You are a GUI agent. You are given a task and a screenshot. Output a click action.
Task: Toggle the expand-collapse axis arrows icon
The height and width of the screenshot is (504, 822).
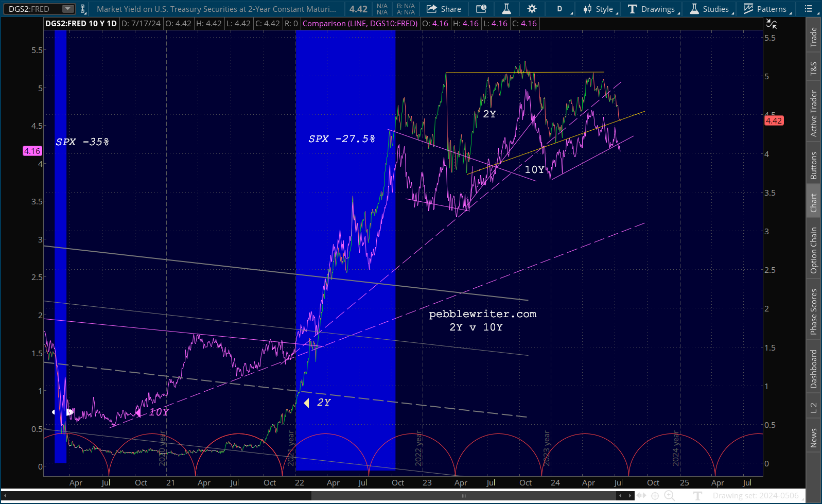click(641, 496)
